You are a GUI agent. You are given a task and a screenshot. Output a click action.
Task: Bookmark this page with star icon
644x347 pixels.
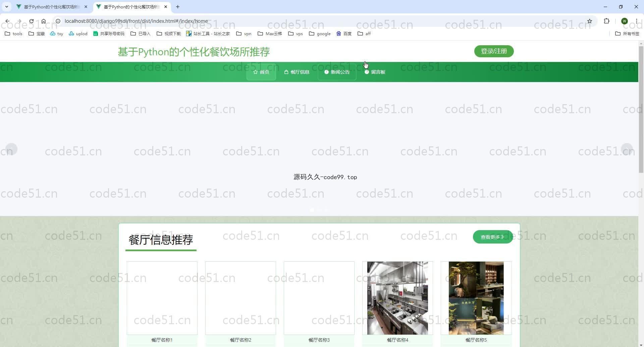click(589, 21)
